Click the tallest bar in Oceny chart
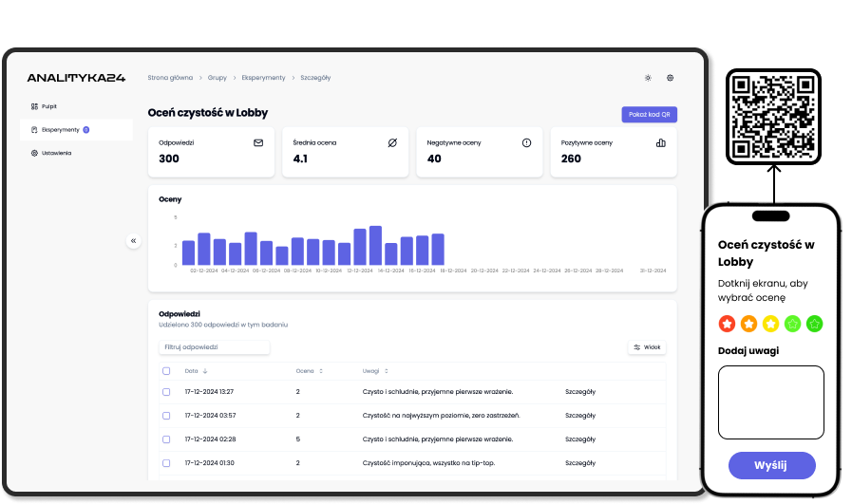Image resolution: width=852 pixels, height=504 pixels. [375, 246]
